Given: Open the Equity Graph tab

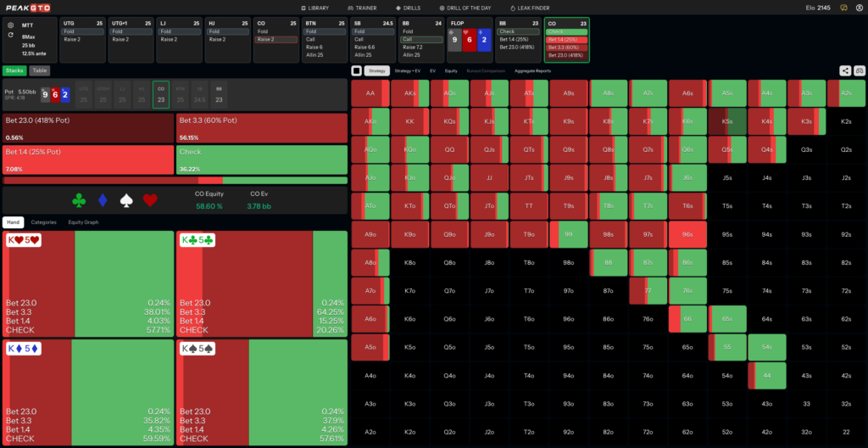Looking at the screenshot, I should tap(84, 221).
